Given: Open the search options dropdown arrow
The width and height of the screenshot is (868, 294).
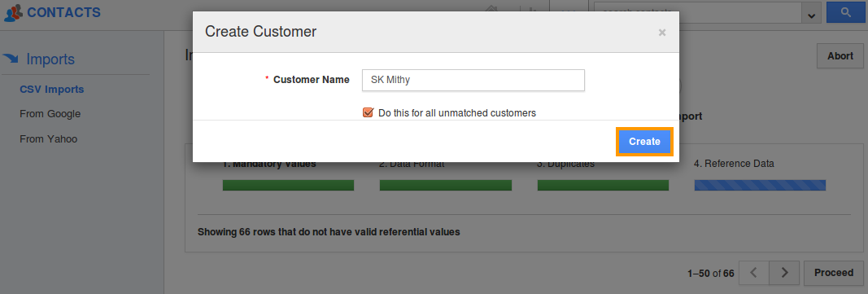Looking at the screenshot, I should [811, 13].
